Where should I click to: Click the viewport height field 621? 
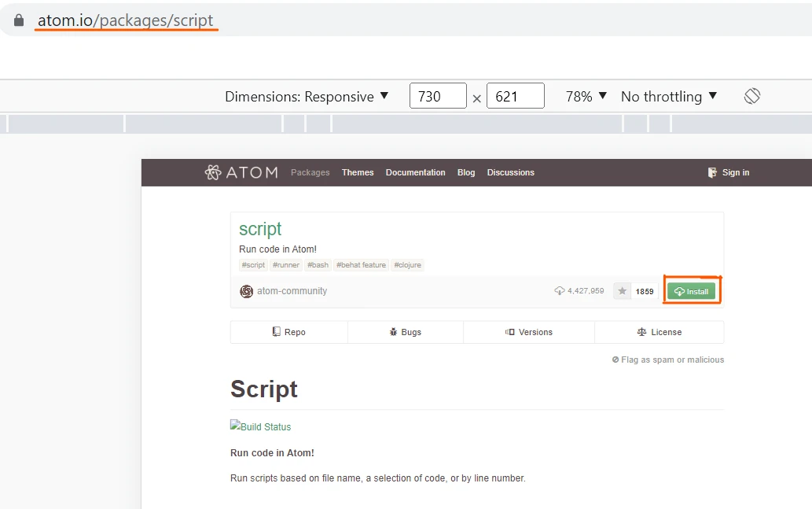pyautogui.click(x=515, y=96)
